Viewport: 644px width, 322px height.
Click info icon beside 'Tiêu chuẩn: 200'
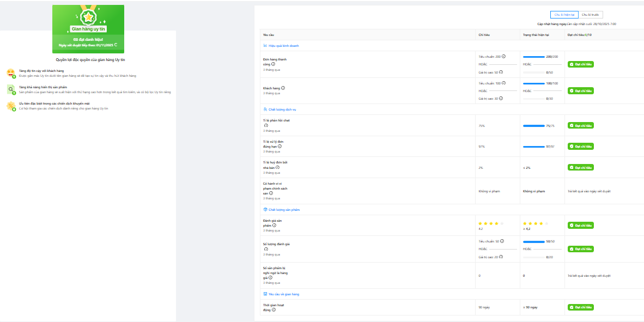[503, 56]
